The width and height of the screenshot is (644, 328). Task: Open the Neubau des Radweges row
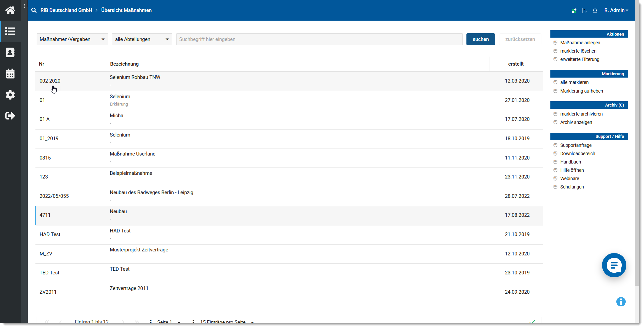(151, 192)
